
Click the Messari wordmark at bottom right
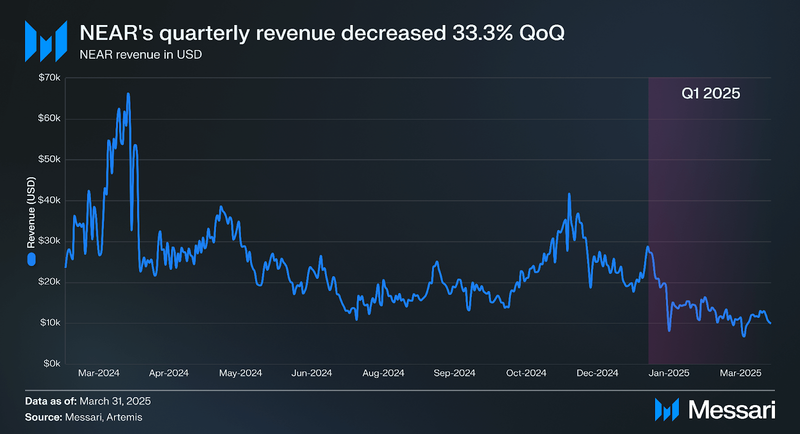(x=732, y=410)
